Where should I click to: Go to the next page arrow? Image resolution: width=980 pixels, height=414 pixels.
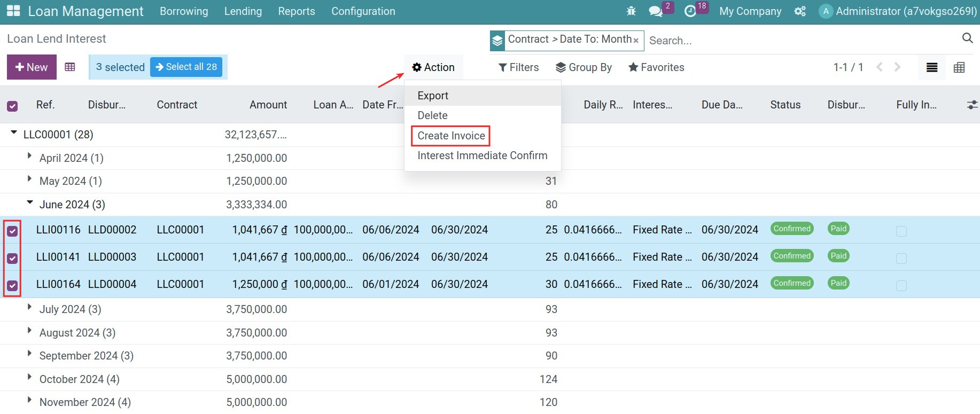897,67
